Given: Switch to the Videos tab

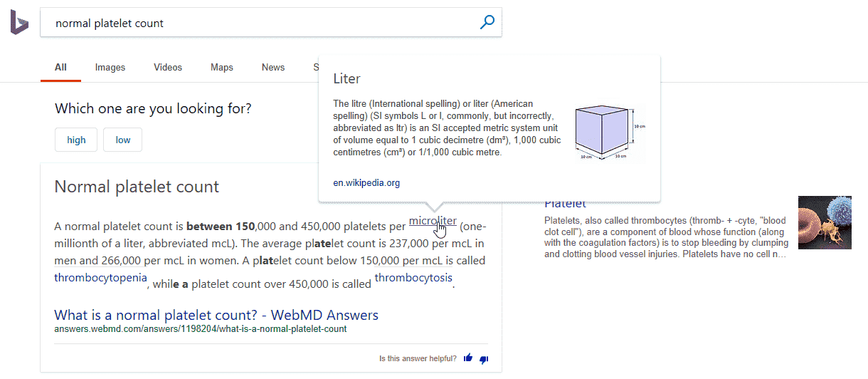Looking at the screenshot, I should pos(168,67).
